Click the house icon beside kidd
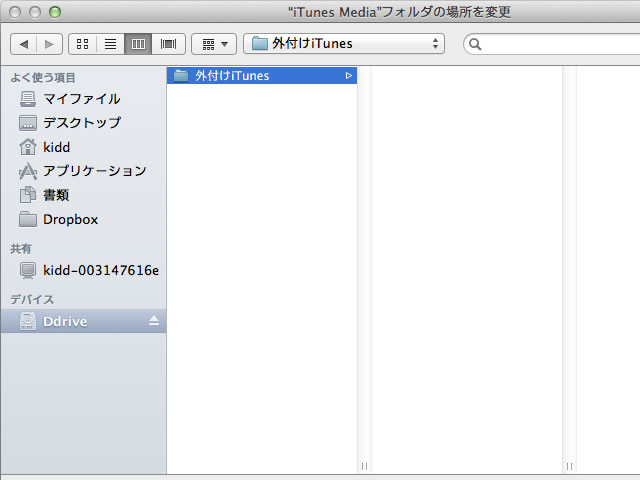The width and height of the screenshot is (640, 480). 28,147
